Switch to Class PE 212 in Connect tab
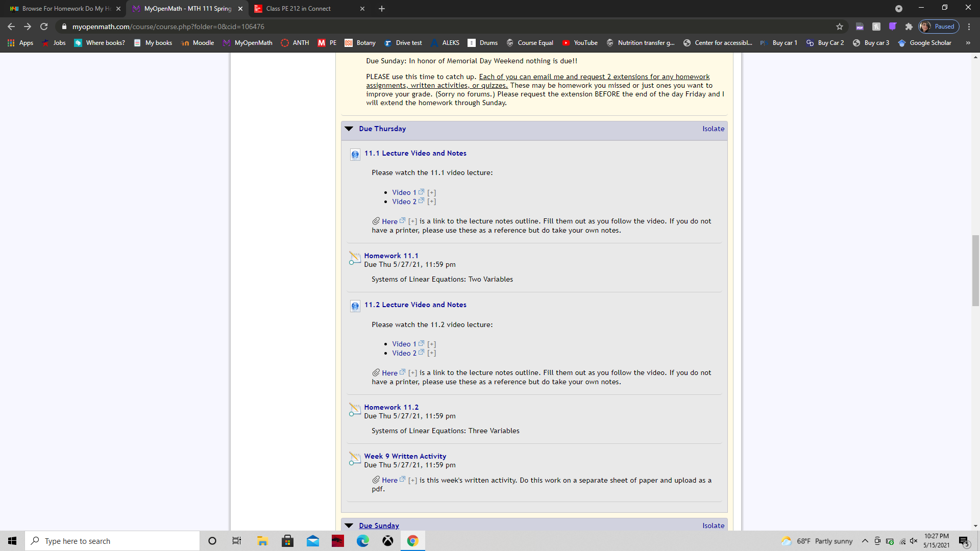The width and height of the screenshot is (980, 551). point(298,9)
